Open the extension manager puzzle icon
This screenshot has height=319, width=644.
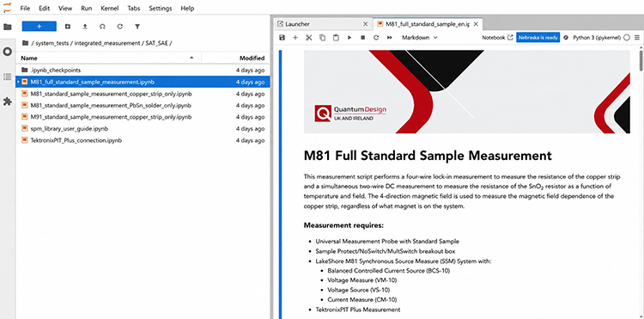8,101
